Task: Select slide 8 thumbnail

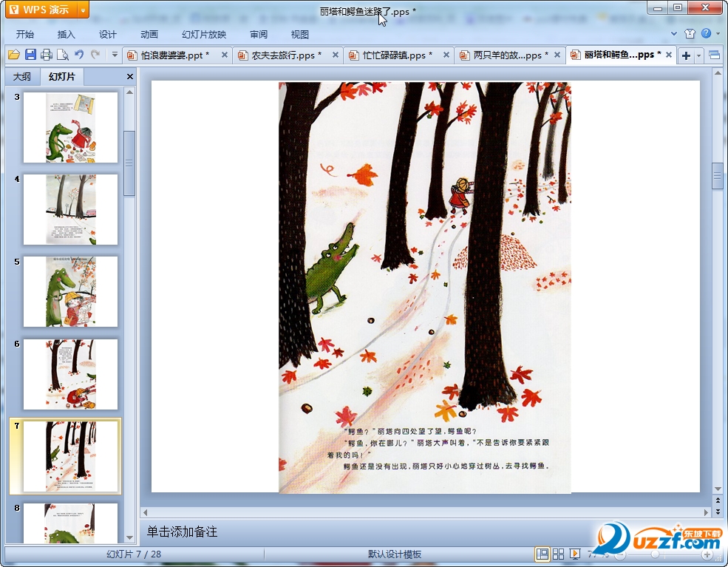Action: (x=70, y=523)
